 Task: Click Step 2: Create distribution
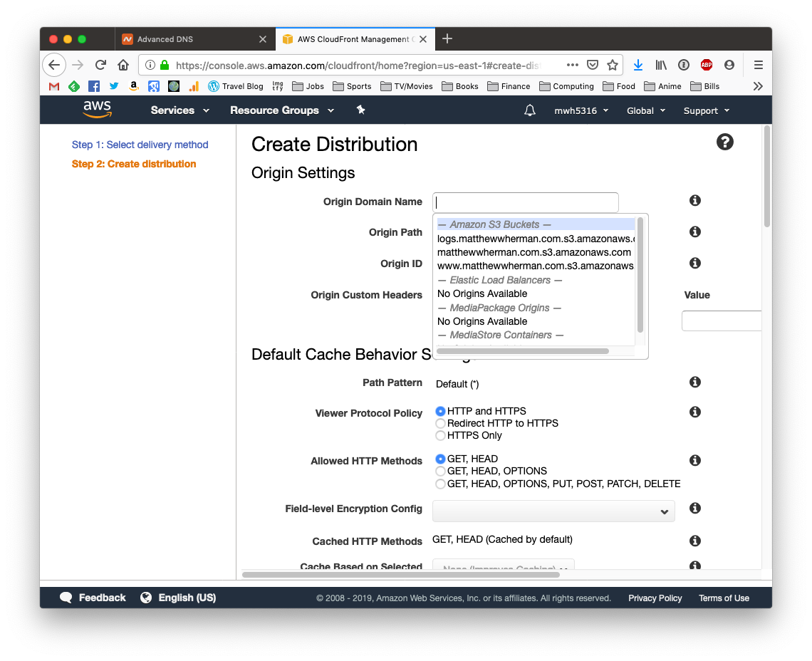coord(134,165)
